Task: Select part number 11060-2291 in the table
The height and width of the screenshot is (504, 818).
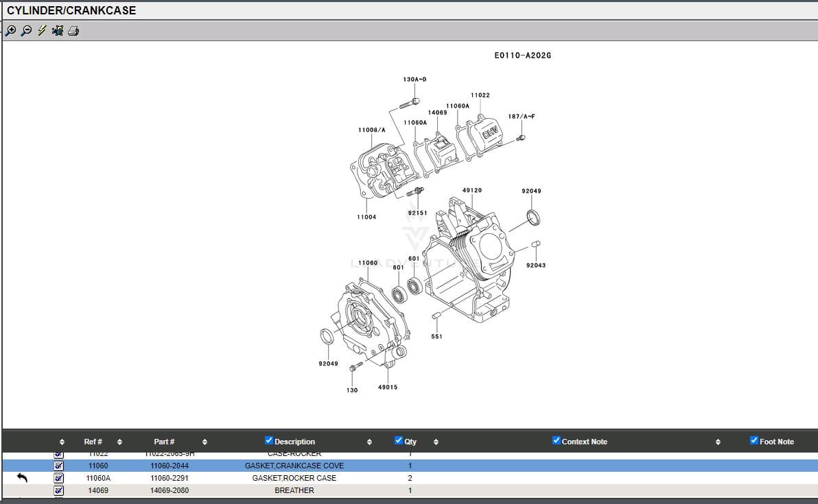Action: [170, 478]
